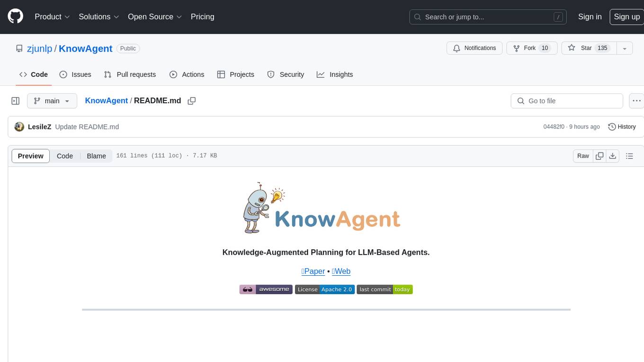Switch to the Actions tab
Viewport: 644px width, 362px height.
click(x=187, y=74)
